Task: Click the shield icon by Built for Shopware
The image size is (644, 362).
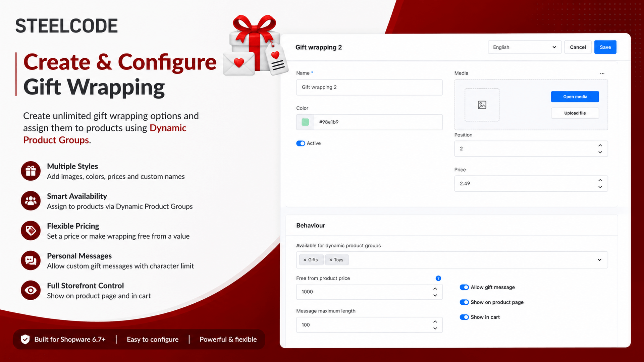Action: click(x=25, y=340)
